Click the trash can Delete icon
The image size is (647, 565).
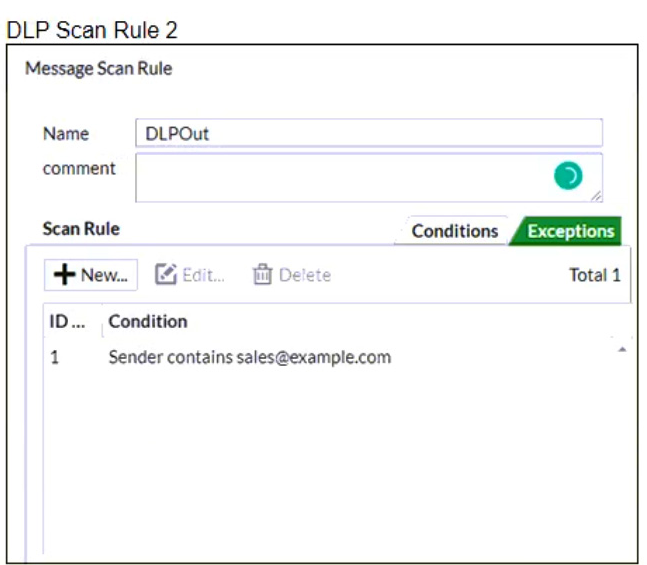click(x=263, y=275)
